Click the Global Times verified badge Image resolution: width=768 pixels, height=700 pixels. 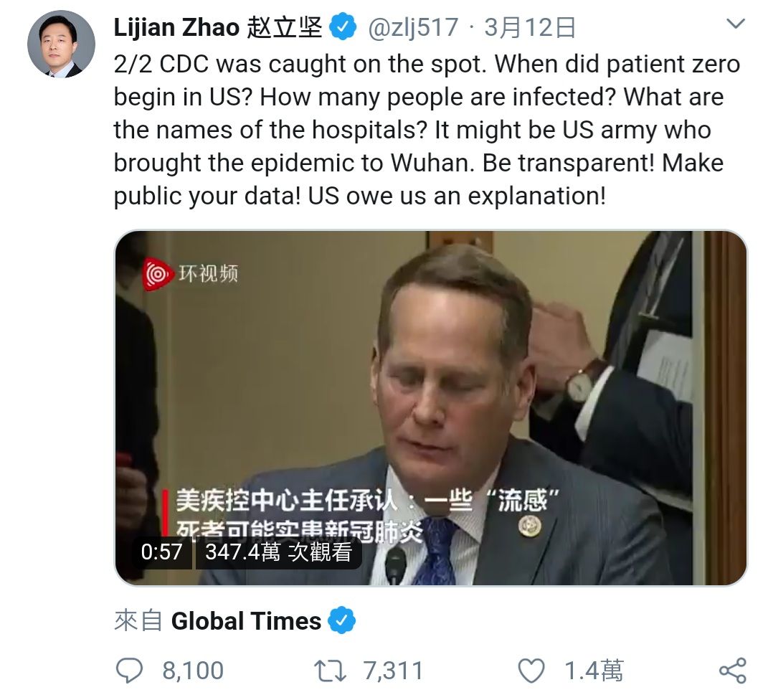click(x=342, y=620)
